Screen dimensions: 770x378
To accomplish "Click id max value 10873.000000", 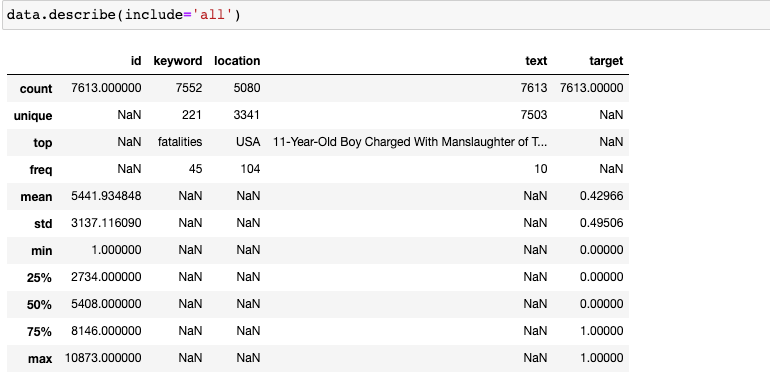I will tap(103, 358).
